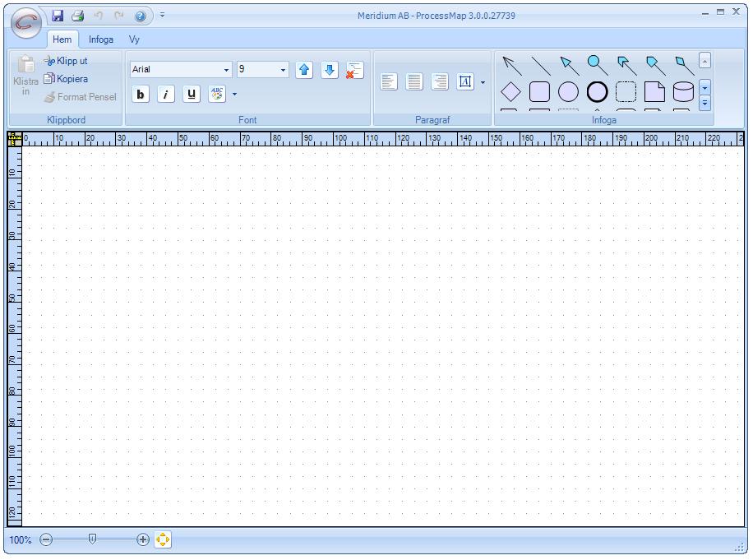Insert the document page shape
The width and height of the screenshot is (753, 560).
coord(654,92)
